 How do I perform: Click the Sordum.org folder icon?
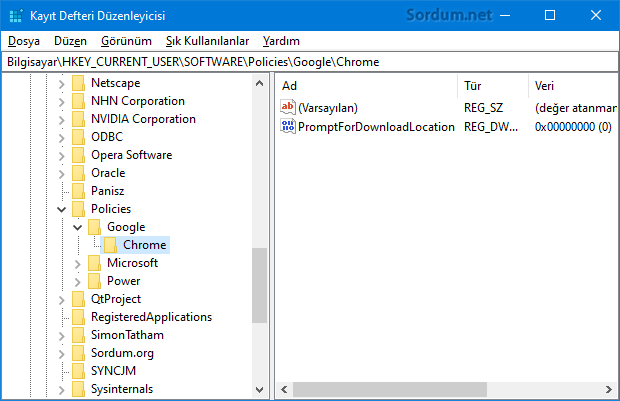point(78,353)
